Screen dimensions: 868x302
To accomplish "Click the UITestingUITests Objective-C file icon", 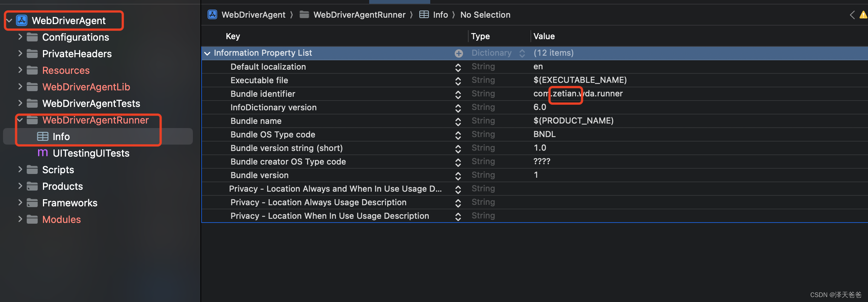I will pos(43,153).
